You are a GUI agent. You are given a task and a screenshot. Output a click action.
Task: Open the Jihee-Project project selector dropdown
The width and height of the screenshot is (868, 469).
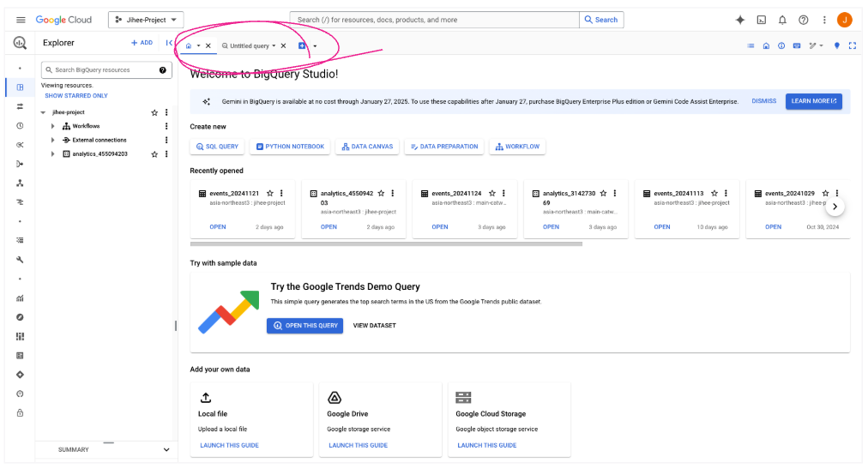point(146,20)
